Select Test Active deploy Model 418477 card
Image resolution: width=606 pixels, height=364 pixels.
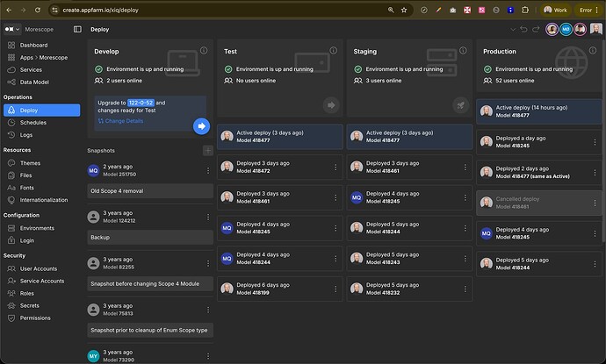(x=280, y=137)
